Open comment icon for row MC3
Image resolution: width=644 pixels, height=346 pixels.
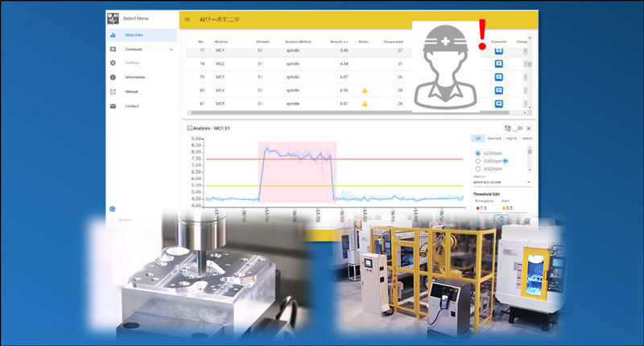pyautogui.click(x=498, y=77)
